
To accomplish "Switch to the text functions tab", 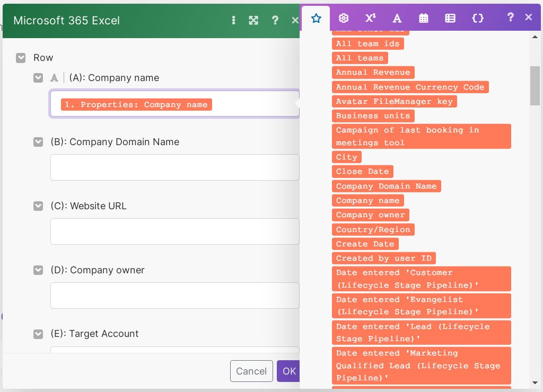I will coord(397,18).
